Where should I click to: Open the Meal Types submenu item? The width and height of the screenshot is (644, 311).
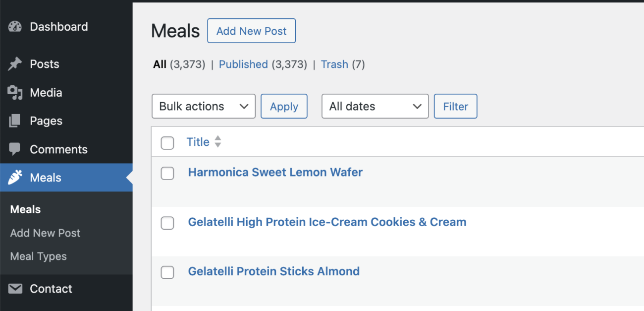click(38, 256)
